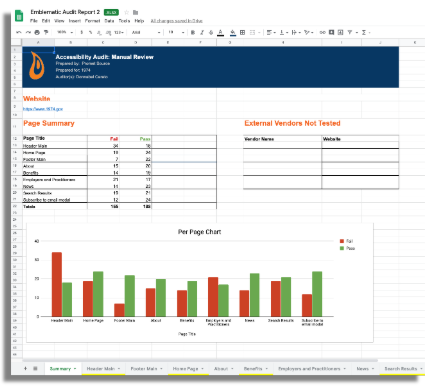
Task: Insert chart from toolbar
Action: pos(340,32)
